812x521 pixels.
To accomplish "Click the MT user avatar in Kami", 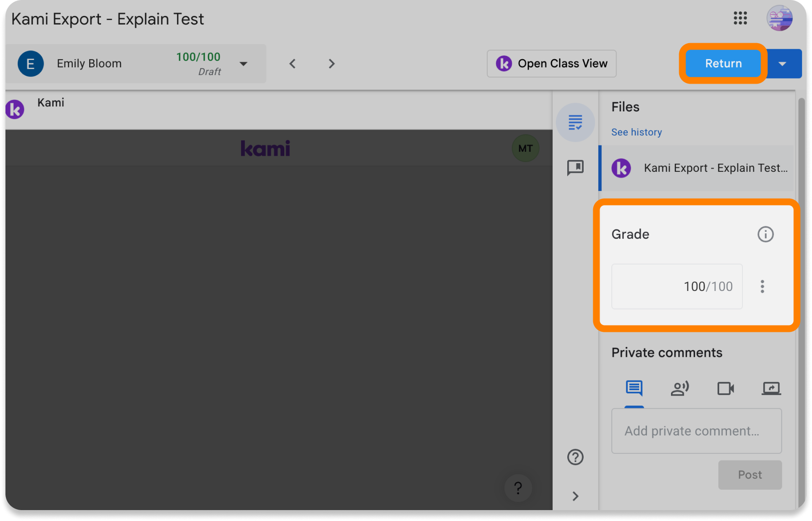I will (525, 148).
